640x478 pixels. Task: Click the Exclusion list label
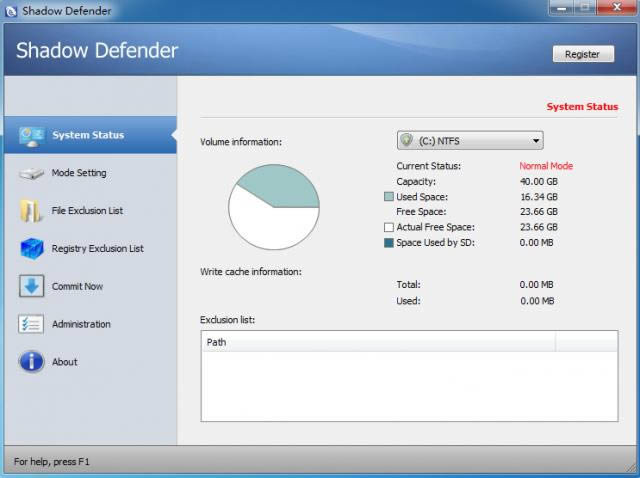(227, 320)
